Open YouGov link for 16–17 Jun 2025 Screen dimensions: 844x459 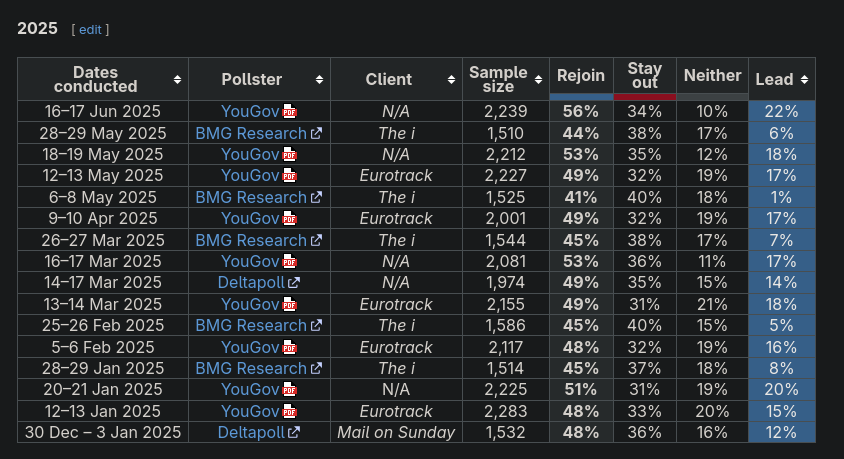(250, 111)
